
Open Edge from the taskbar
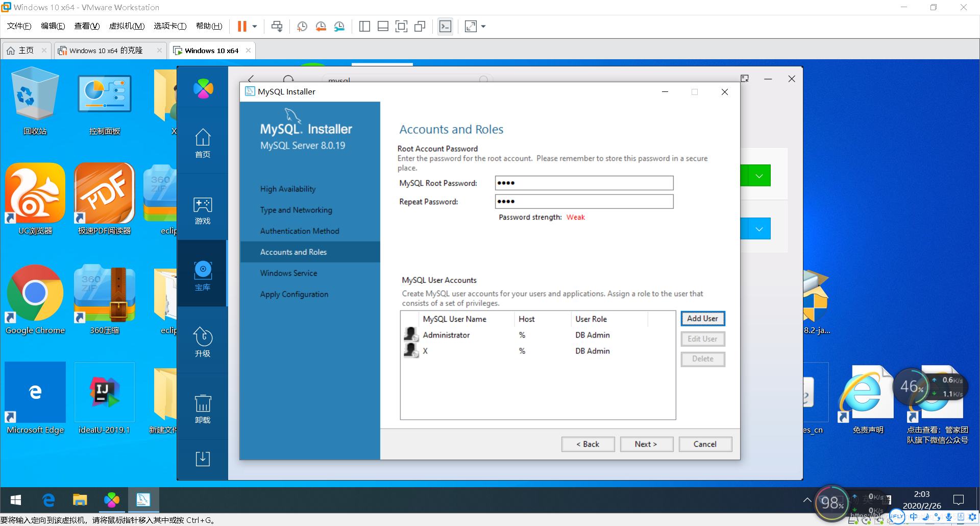48,500
